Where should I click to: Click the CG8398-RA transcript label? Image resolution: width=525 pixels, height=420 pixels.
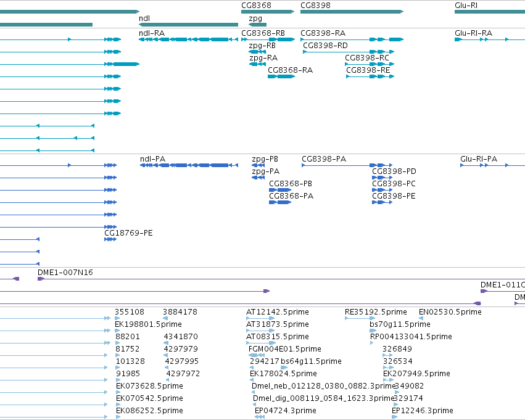(323, 33)
